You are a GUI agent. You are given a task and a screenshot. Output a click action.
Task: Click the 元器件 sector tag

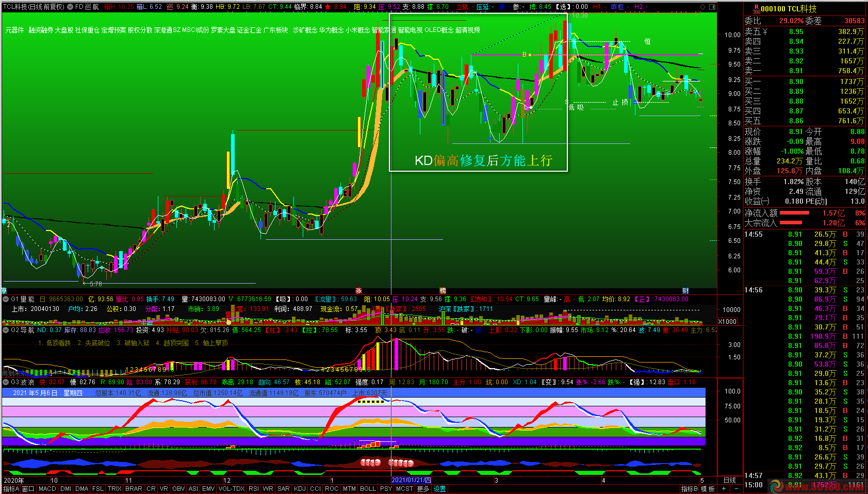(15, 30)
